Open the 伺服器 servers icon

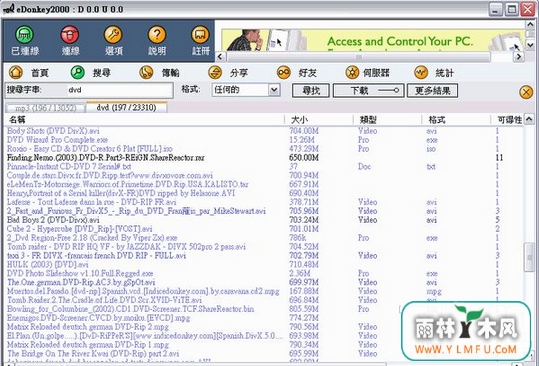352,73
